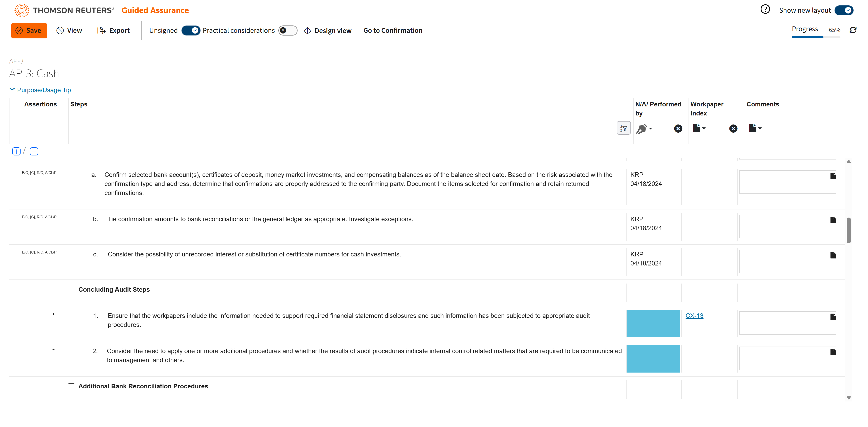
Task: Open comment note icon for step a
Action: click(833, 176)
